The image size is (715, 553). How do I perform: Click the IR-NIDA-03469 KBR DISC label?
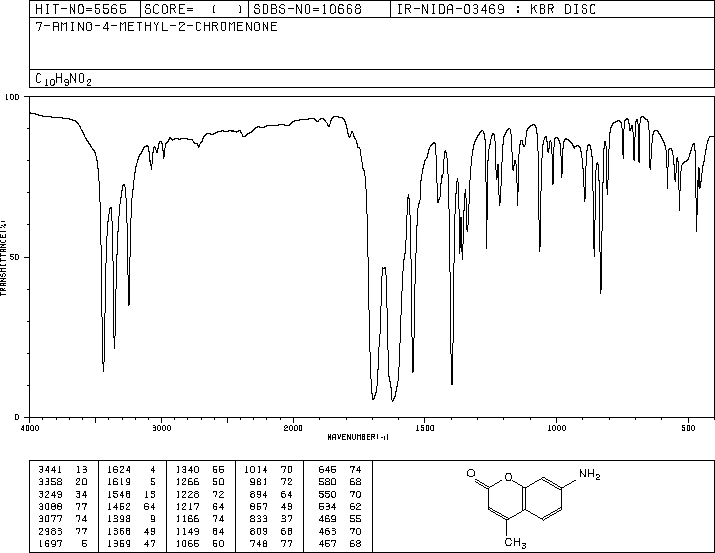pyautogui.click(x=496, y=9)
